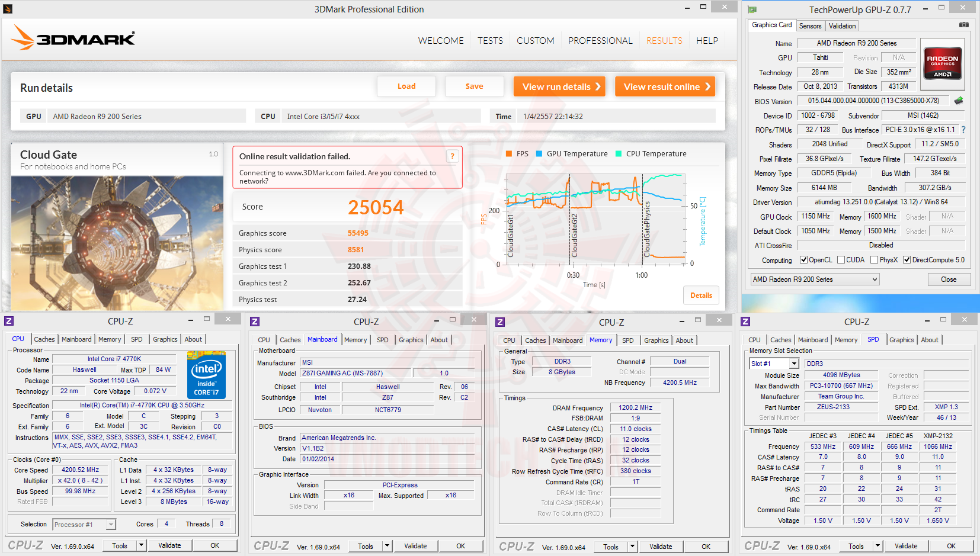Expand the Tools arrow in the CPU-Z CPU window
Screen dimensions: 980x556
[141, 545]
